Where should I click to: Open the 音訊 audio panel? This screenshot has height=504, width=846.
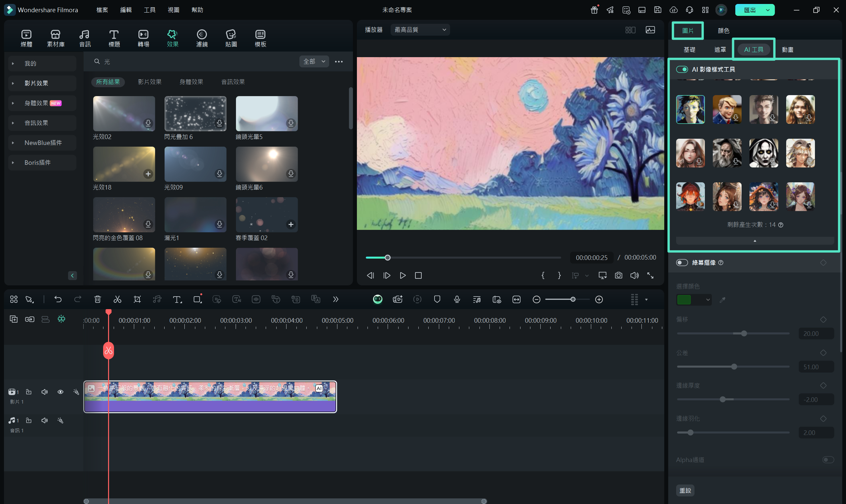pos(85,38)
